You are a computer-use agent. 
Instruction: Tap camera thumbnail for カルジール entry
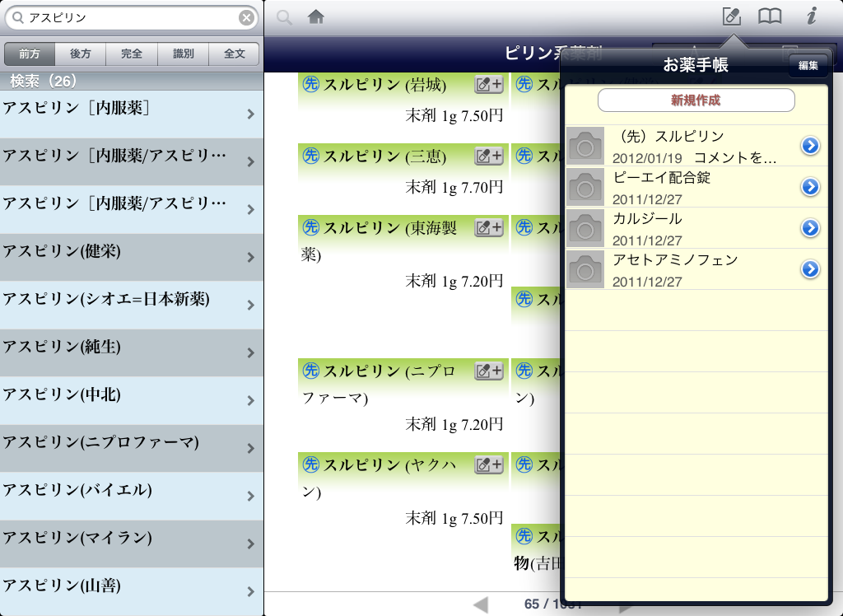coord(585,228)
